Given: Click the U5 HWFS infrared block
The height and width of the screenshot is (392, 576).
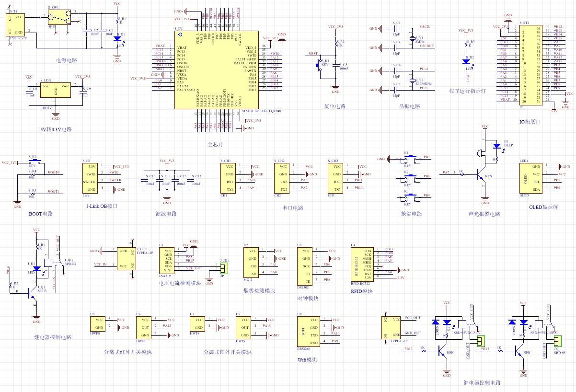Looking at the screenshot, I should pyautogui.click(x=98, y=323).
